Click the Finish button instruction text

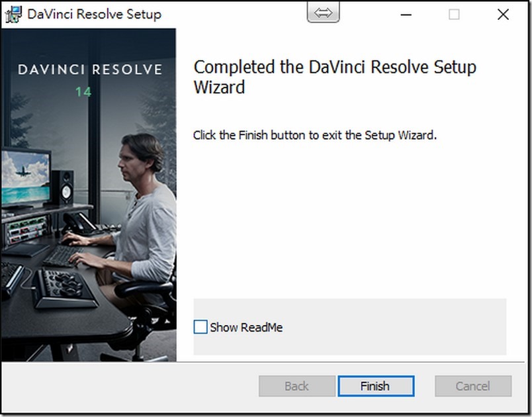(x=315, y=135)
